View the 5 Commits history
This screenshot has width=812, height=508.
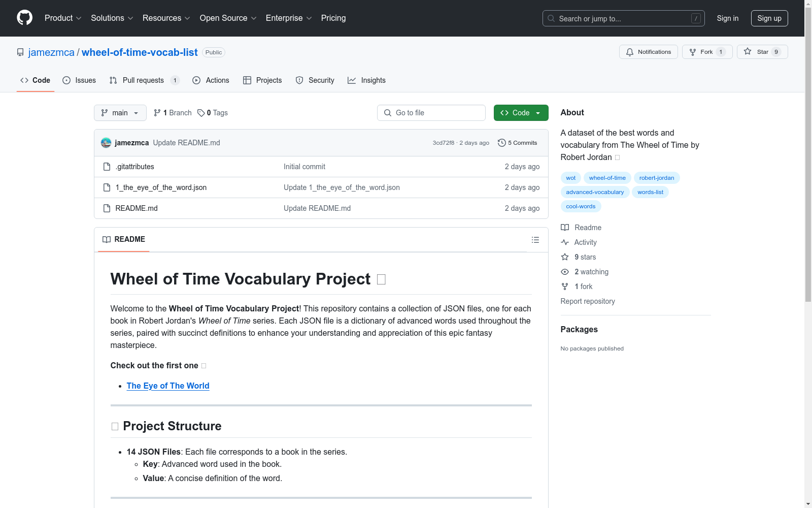point(518,143)
